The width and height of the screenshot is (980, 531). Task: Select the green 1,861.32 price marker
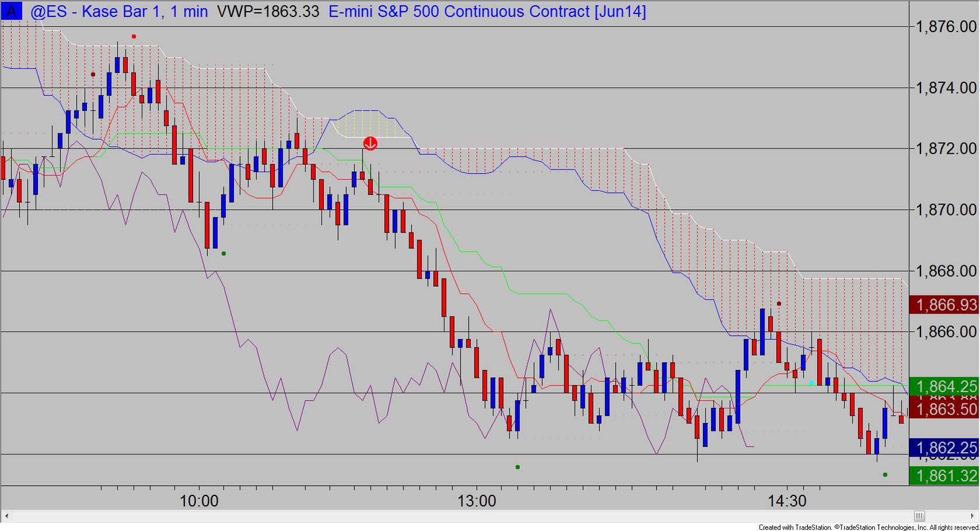click(944, 476)
